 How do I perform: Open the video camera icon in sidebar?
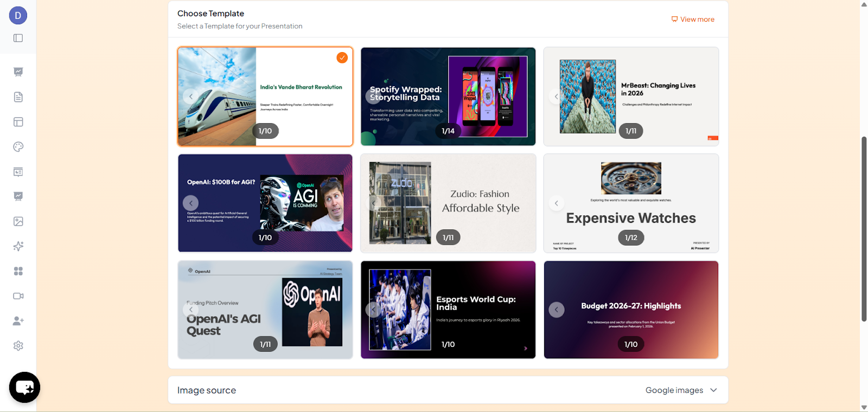[x=18, y=296]
